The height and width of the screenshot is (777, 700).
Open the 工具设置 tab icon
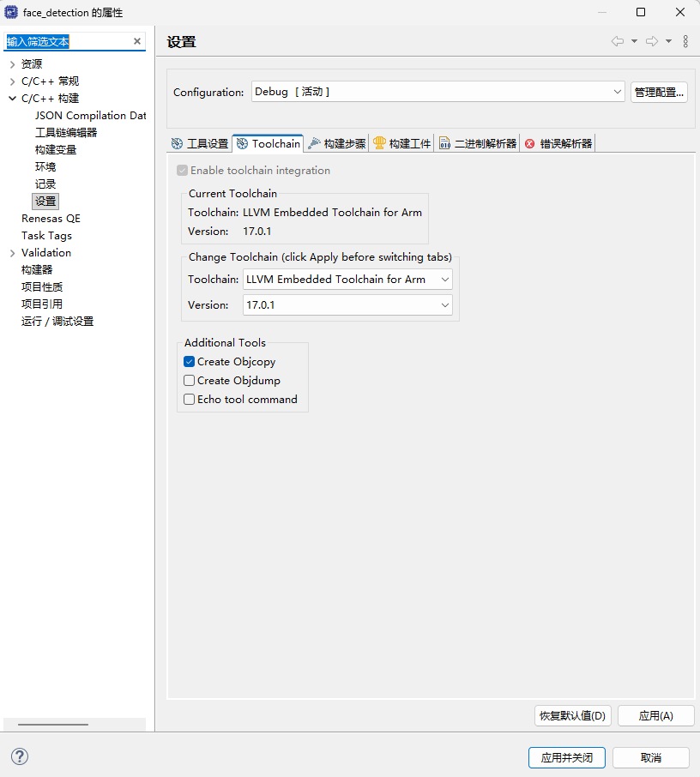(177, 144)
